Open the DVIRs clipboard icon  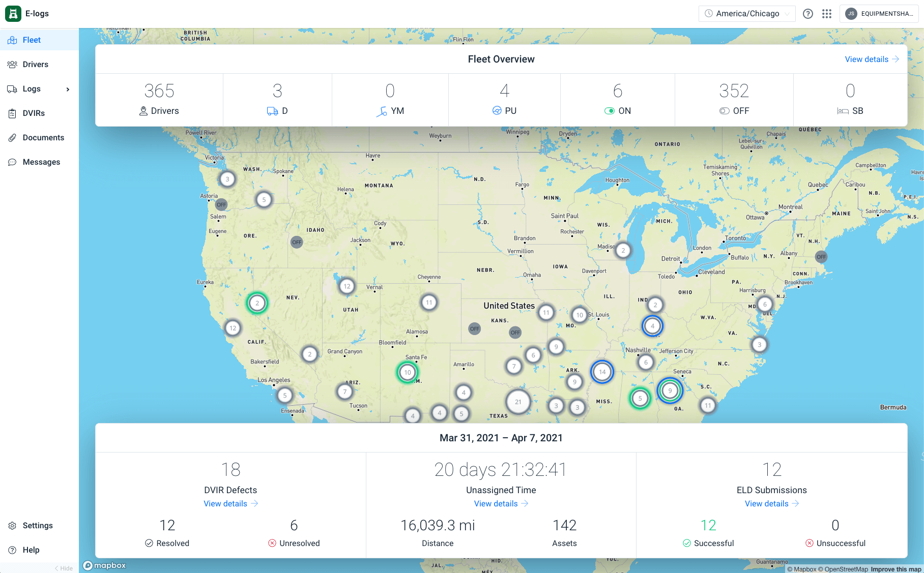point(12,113)
